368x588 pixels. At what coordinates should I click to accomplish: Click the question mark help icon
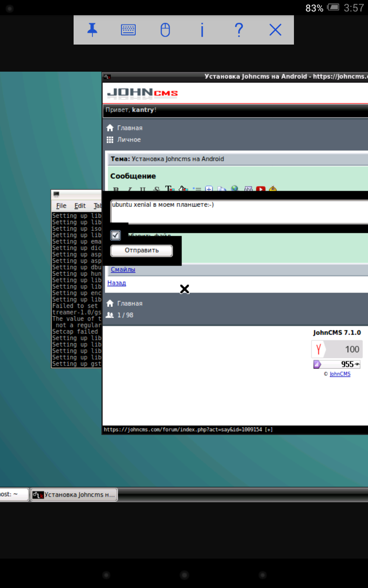(238, 30)
